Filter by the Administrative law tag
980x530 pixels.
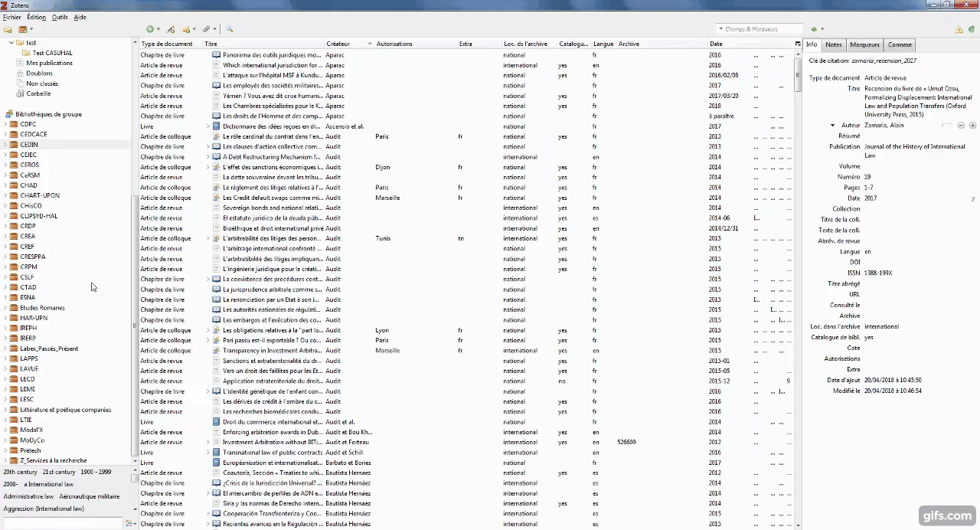[x=28, y=496]
